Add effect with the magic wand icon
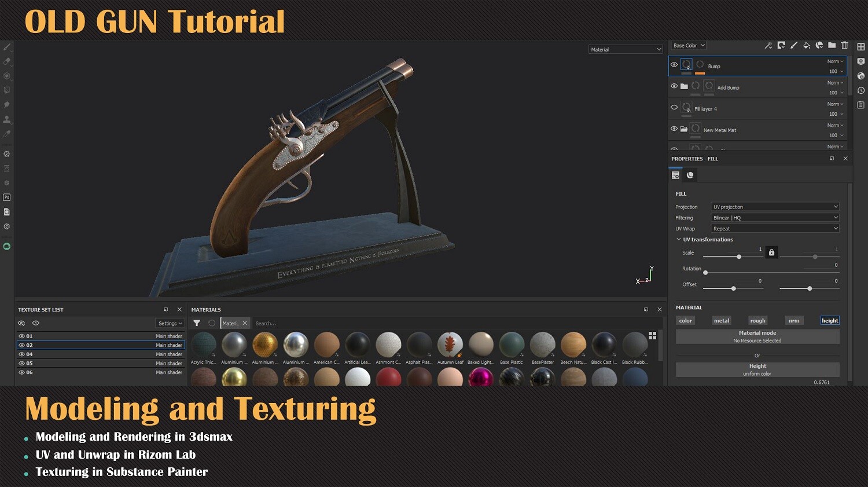The width and height of the screenshot is (868, 487). coord(768,45)
